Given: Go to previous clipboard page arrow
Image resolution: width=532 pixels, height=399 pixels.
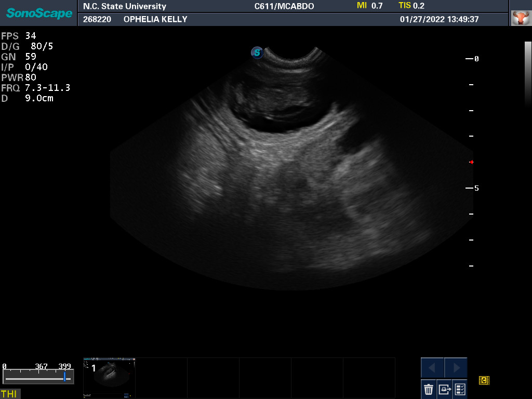Looking at the screenshot, I should pos(432,368).
